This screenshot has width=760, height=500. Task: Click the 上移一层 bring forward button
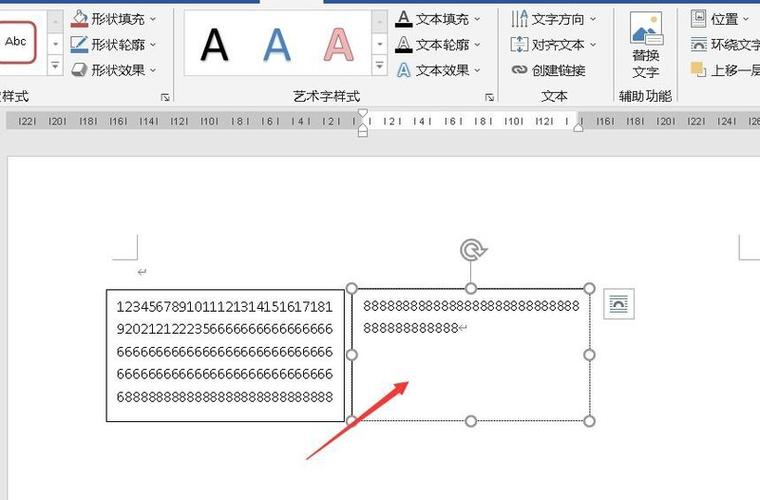tap(725, 70)
